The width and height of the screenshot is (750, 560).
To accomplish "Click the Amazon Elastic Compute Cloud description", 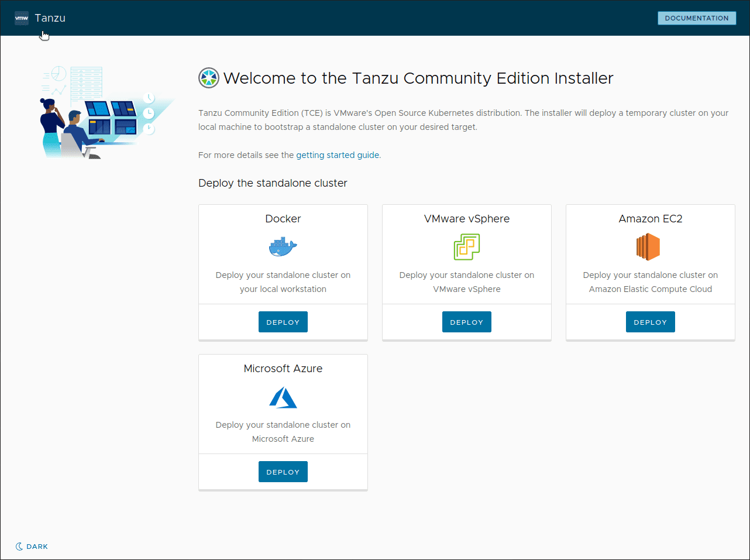I will point(651,282).
